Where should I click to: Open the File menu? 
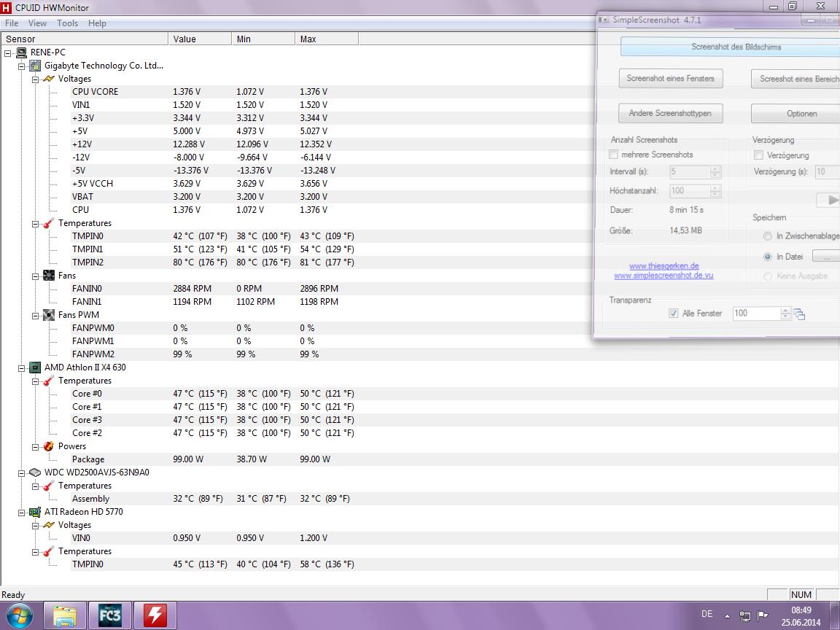12,23
